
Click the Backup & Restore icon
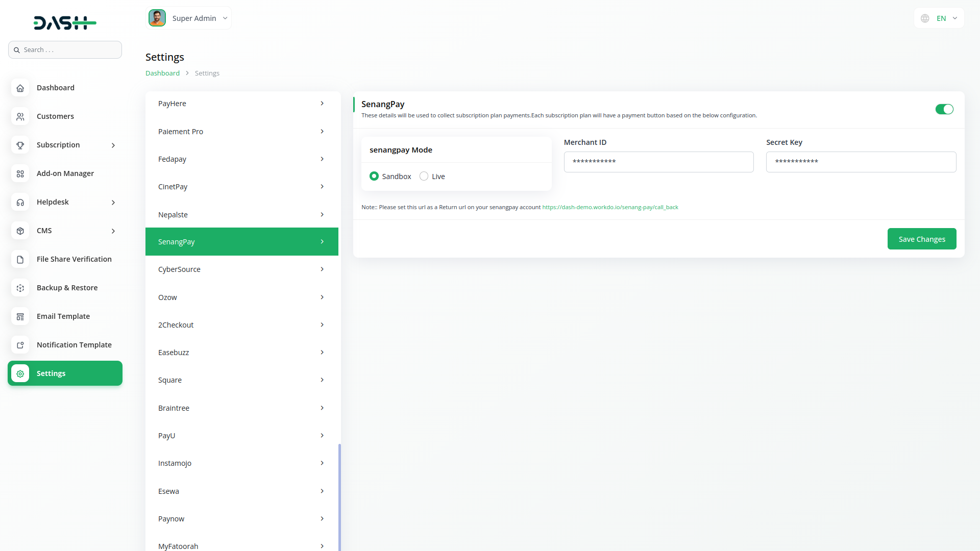pyautogui.click(x=20, y=288)
